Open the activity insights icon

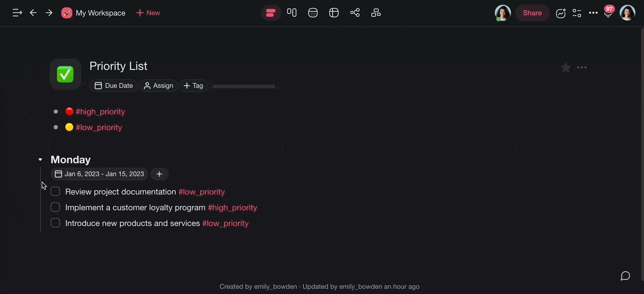pyautogui.click(x=560, y=13)
